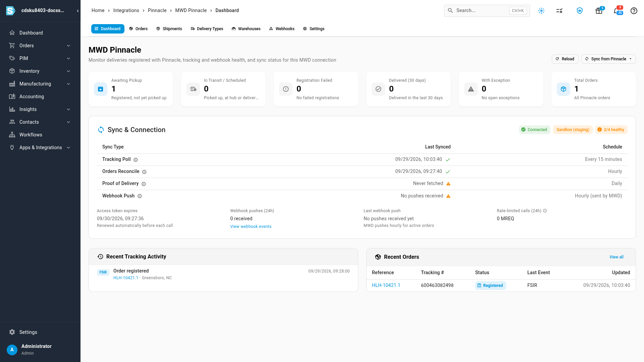Click the Tracking Poll info icon
This screenshot has height=362, width=644.
[136, 160]
